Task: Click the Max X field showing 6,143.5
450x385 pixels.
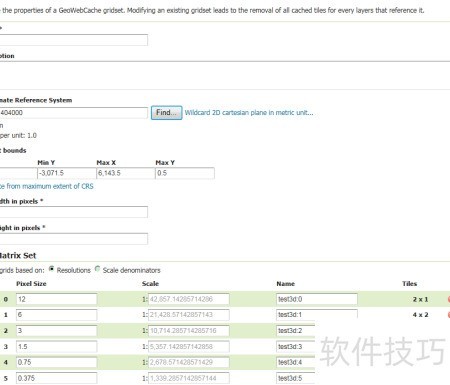Action: (126, 173)
